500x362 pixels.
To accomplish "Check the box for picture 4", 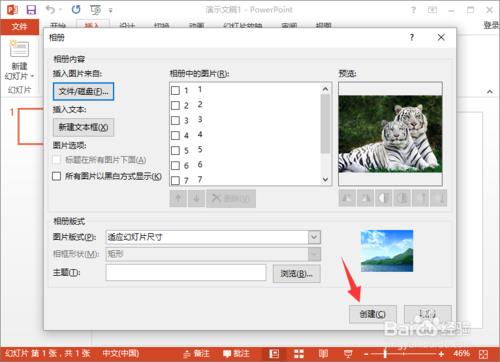I will pos(175,135).
